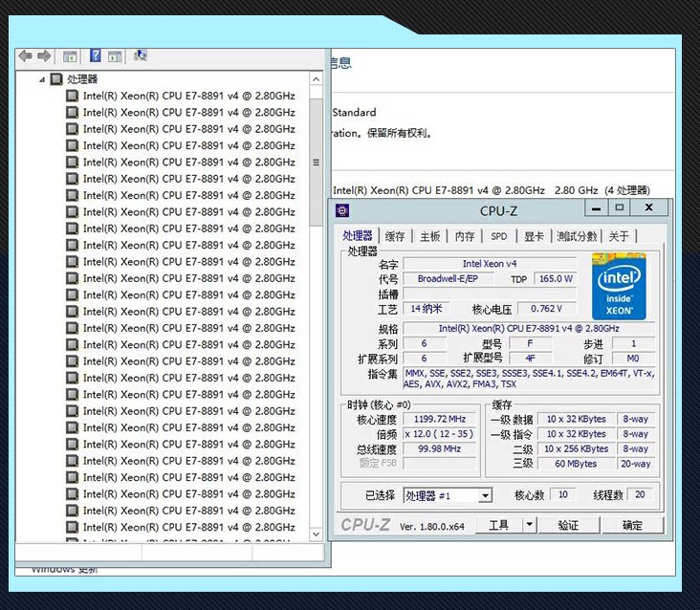The height and width of the screenshot is (610, 700).
Task: Click the '20-way' associativity value
Action: tap(636, 464)
